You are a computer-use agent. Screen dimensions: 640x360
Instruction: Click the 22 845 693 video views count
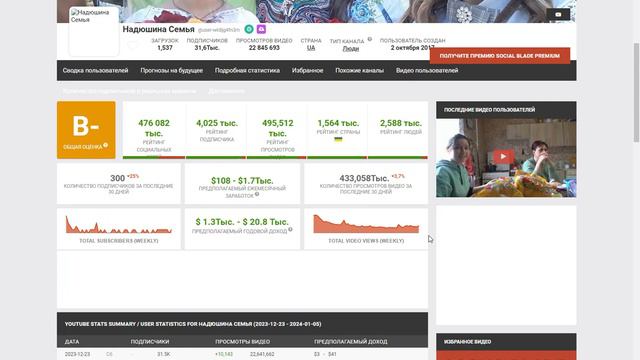point(264,48)
